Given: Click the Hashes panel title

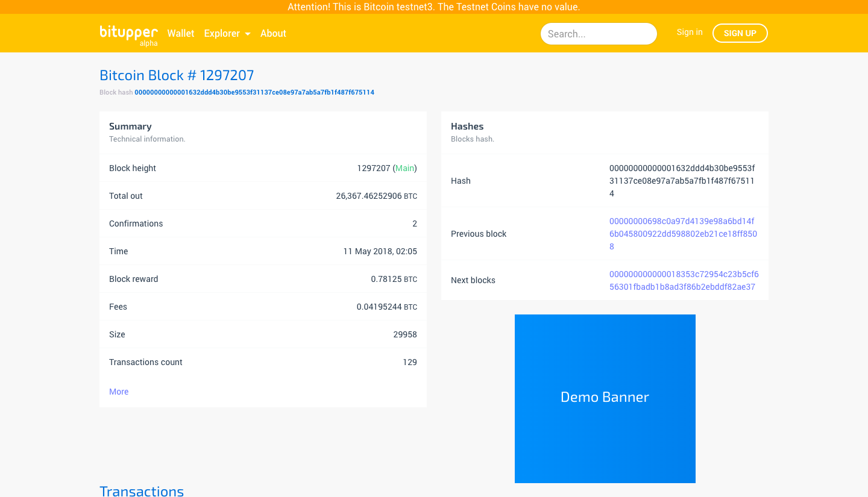Looking at the screenshot, I should [467, 127].
